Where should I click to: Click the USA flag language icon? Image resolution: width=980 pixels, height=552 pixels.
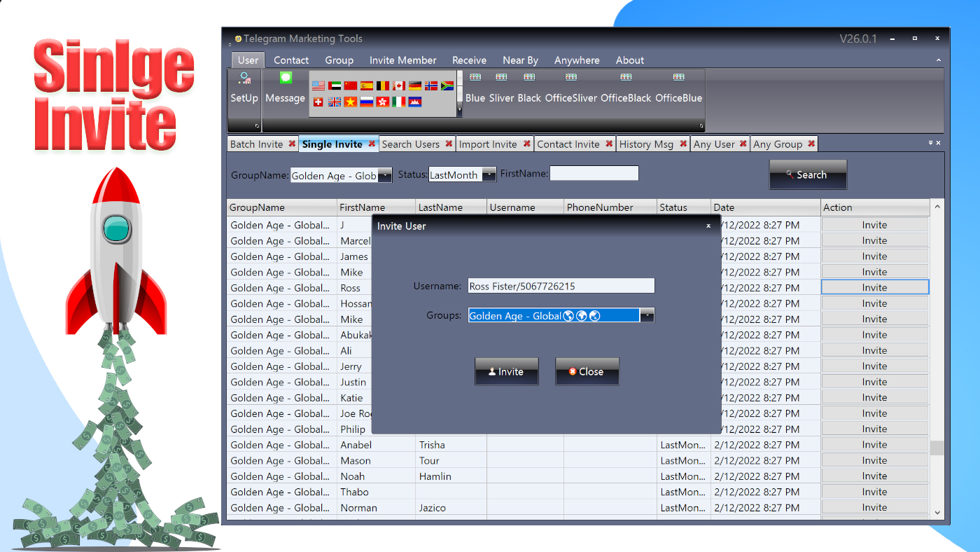(318, 85)
